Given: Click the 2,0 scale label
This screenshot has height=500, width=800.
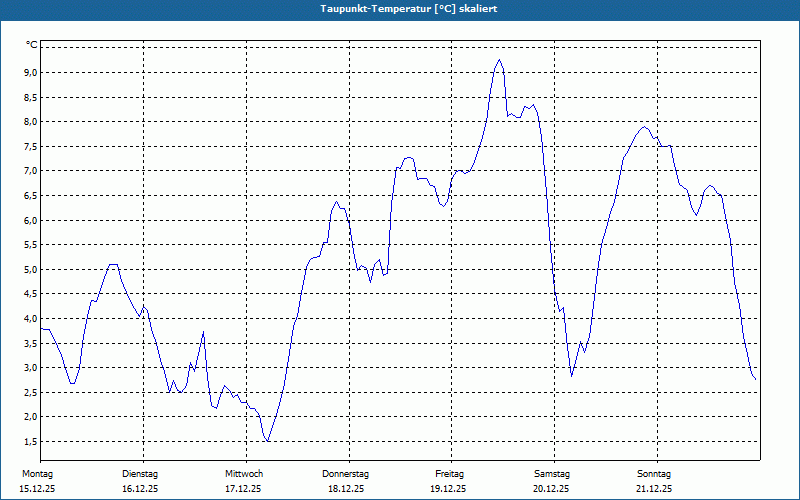Looking at the screenshot, I should (31, 417).
